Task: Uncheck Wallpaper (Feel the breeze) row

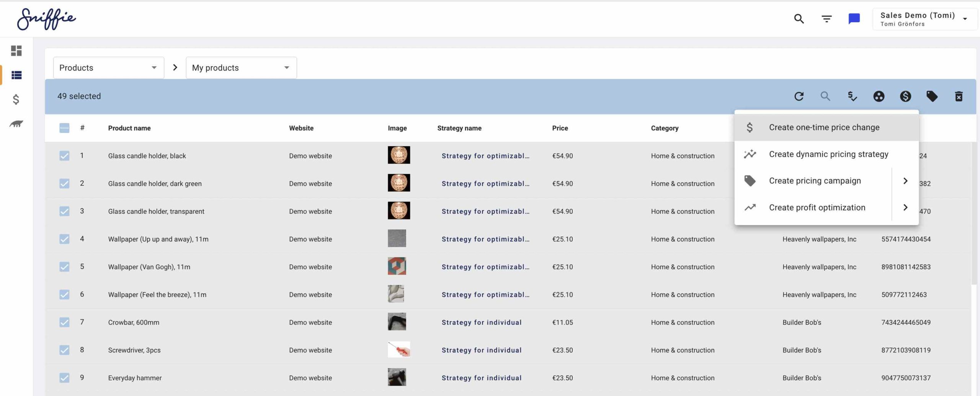Action: click(64, 295)
